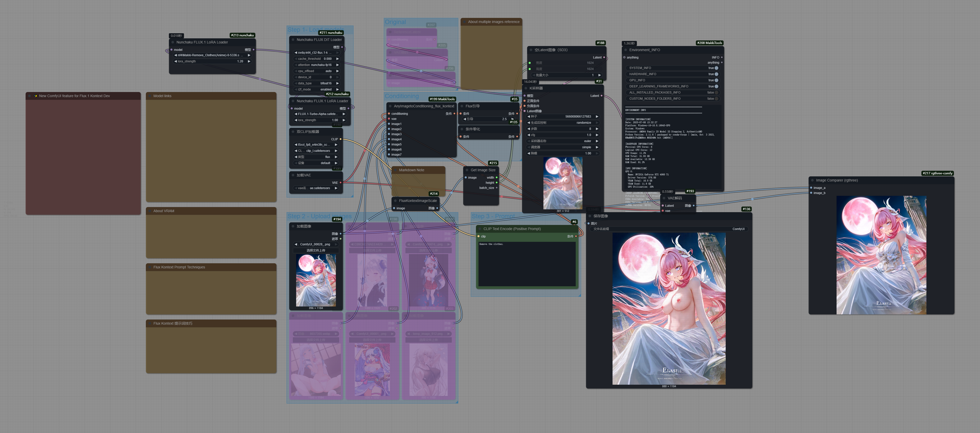Open the cpu_offload auto dropdown
Image resolution: width=980 pixels, height=433 pixels.
(x=316, y=71)
